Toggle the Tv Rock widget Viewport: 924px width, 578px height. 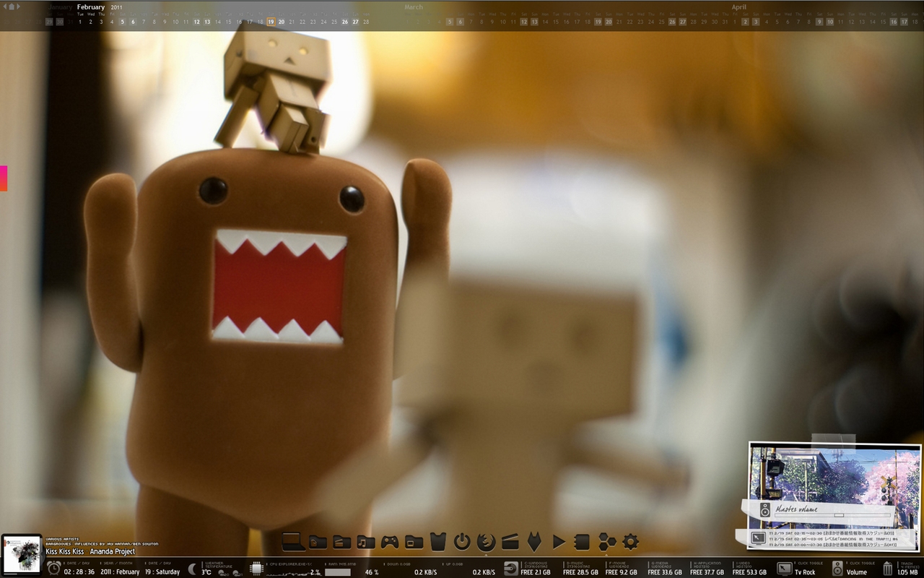[x=805, y=572]
